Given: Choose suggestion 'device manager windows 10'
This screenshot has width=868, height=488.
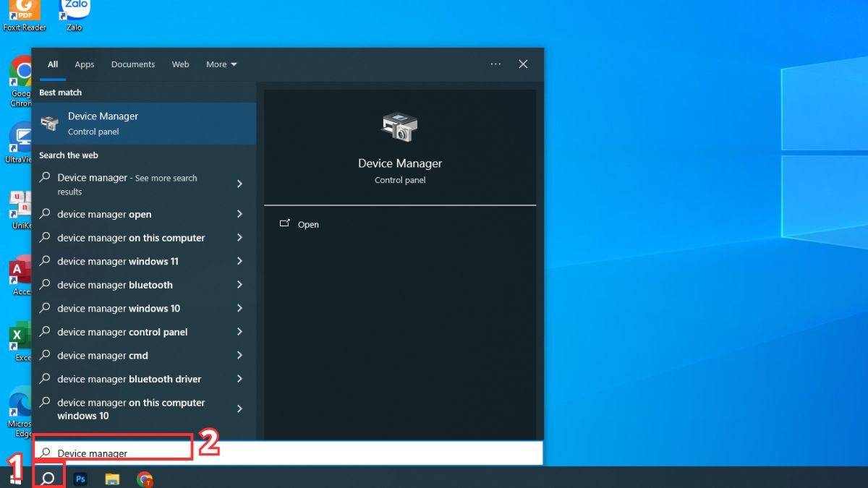Looking at the screenshot, I should [144, 308].
